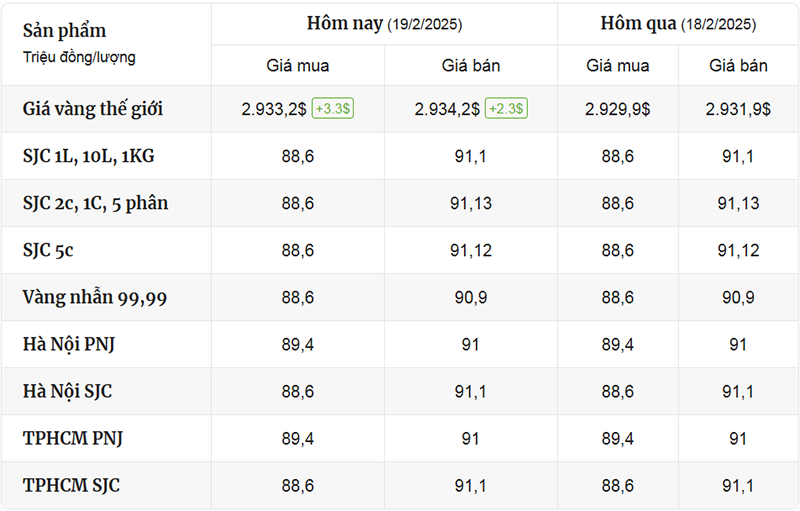Click the +2.3$ green change badge
This screenshot has height=511, width=800.
point(506,109)
